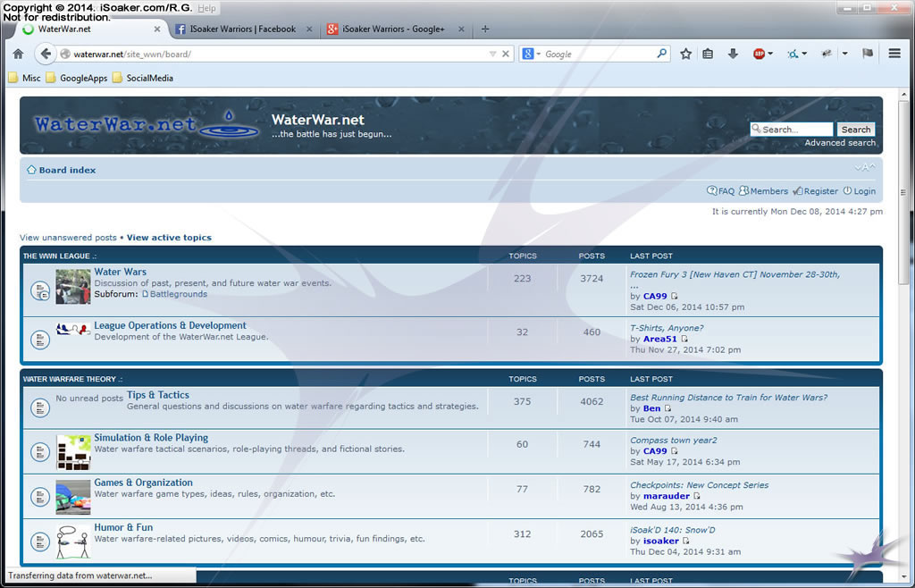
Task: Click the forum Search button
Action: [x=856, y=129]
